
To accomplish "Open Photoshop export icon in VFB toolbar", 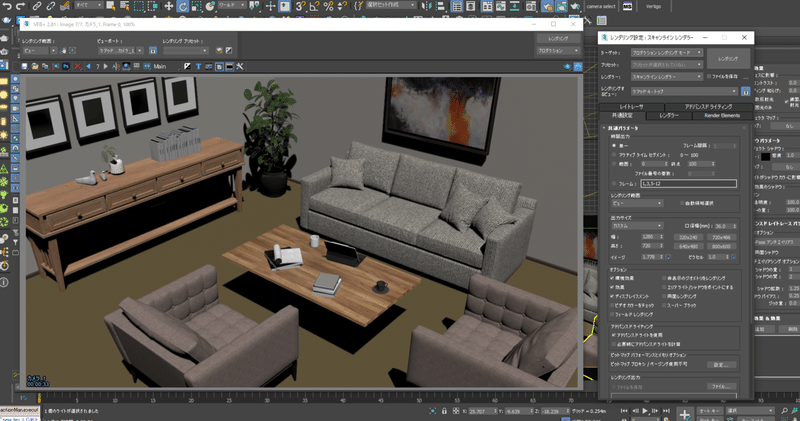I will [x=66, y=66].
